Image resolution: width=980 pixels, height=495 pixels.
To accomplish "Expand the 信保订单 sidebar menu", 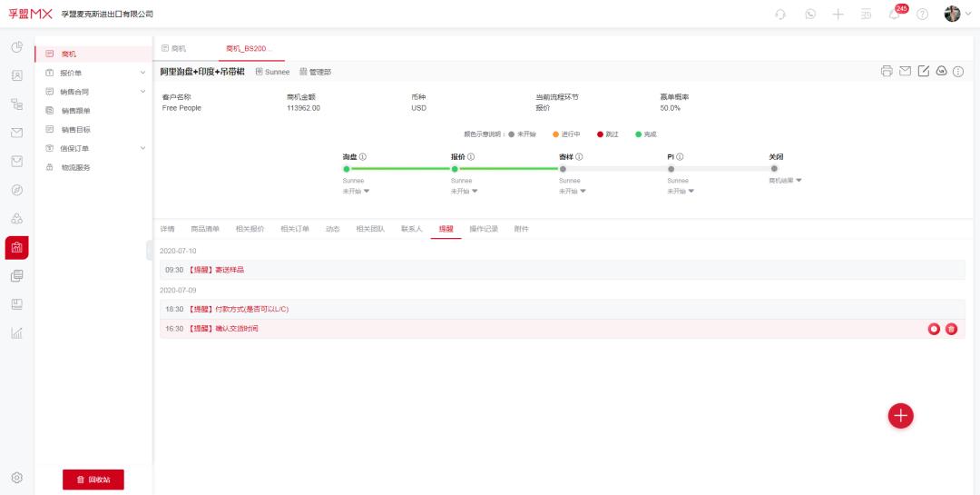I will [x=142, y=148].
